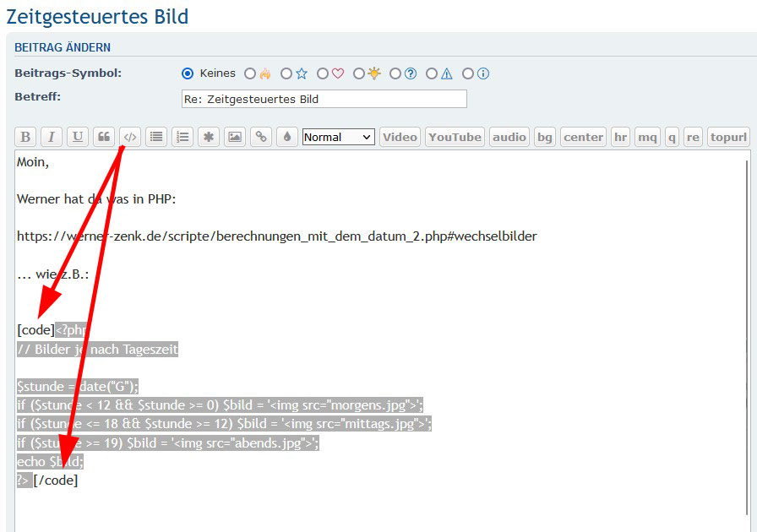Select the star post icon radio button
757x532 pixels.
click(286, 73)
